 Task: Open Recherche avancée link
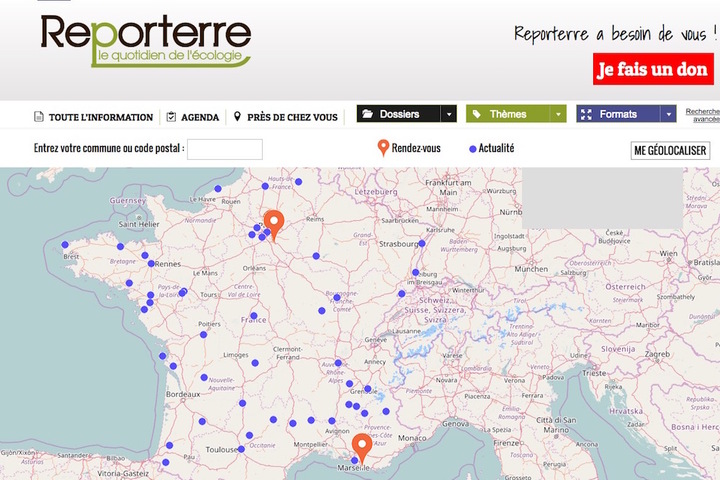point(703,115)
